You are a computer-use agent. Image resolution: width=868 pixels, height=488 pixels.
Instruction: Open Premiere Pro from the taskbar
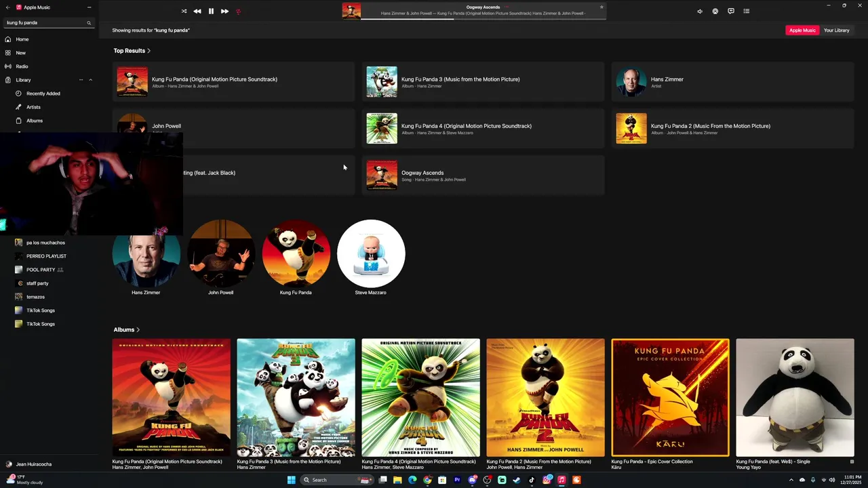click(x=457, y=480)
